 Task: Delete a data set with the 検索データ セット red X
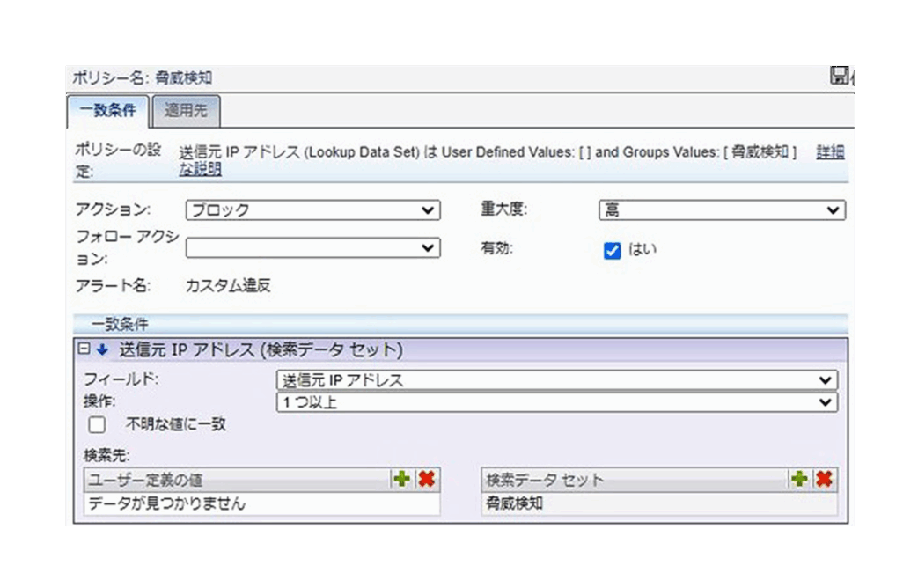[x=825, y=479]
